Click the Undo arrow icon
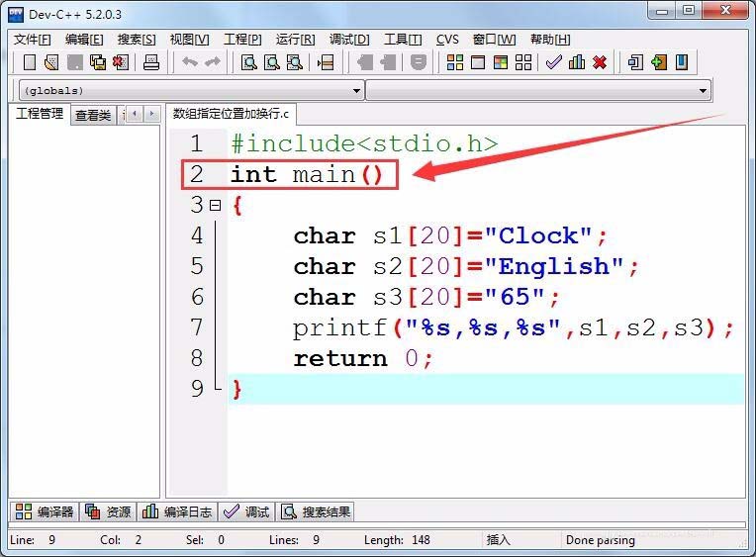Viewport: 756px width, 557px height. point(190,62)
